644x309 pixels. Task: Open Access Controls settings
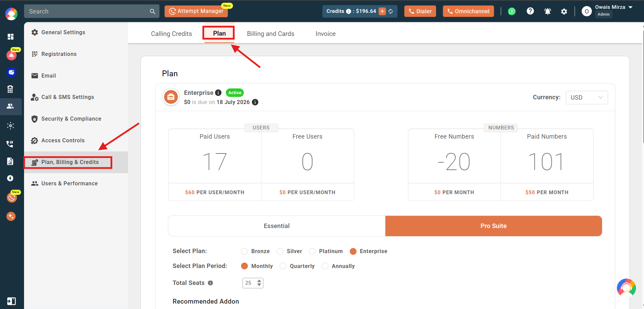tap(76, 140)
